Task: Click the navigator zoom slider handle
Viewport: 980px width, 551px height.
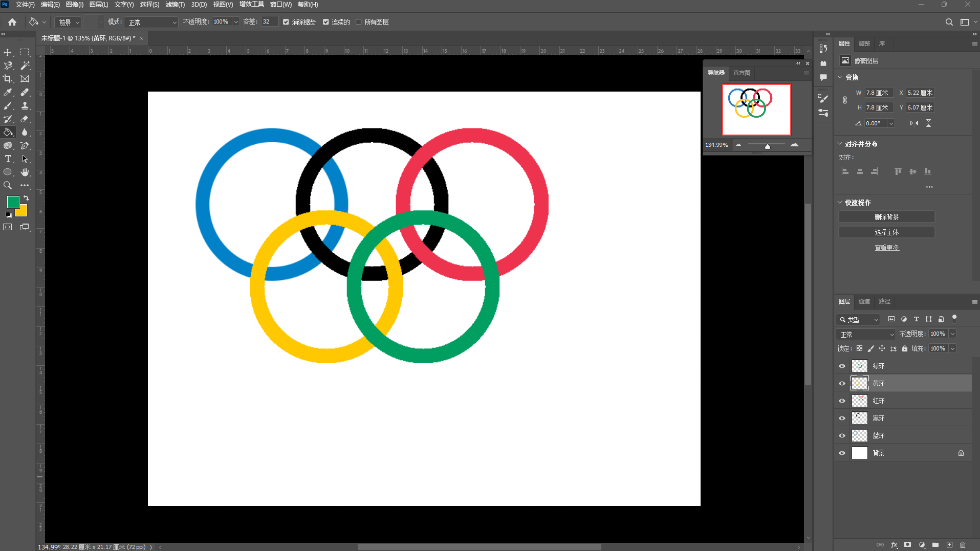Action: coord(767,146)
